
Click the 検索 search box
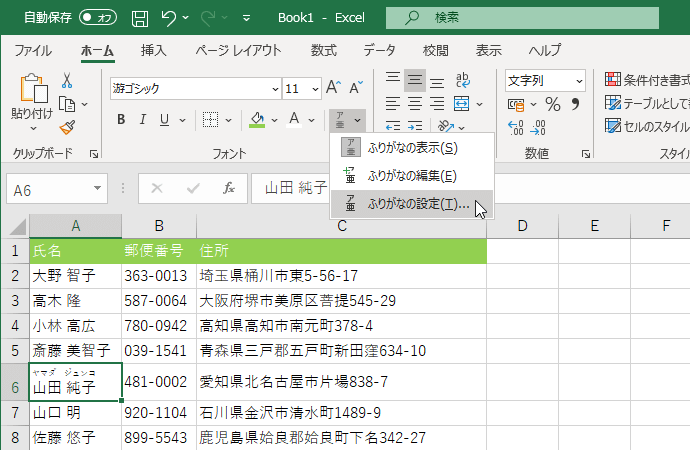tap(522, 18)
